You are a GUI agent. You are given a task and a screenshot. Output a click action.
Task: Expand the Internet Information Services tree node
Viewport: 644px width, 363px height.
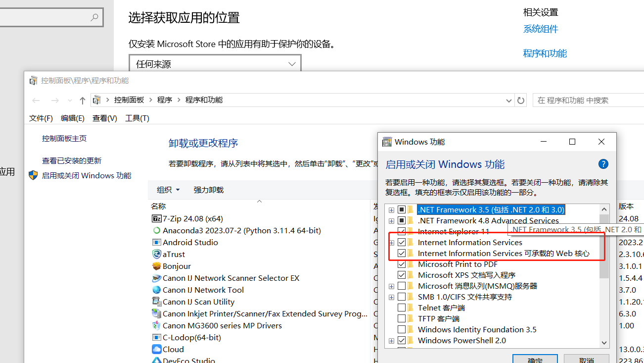click(392, 243)
